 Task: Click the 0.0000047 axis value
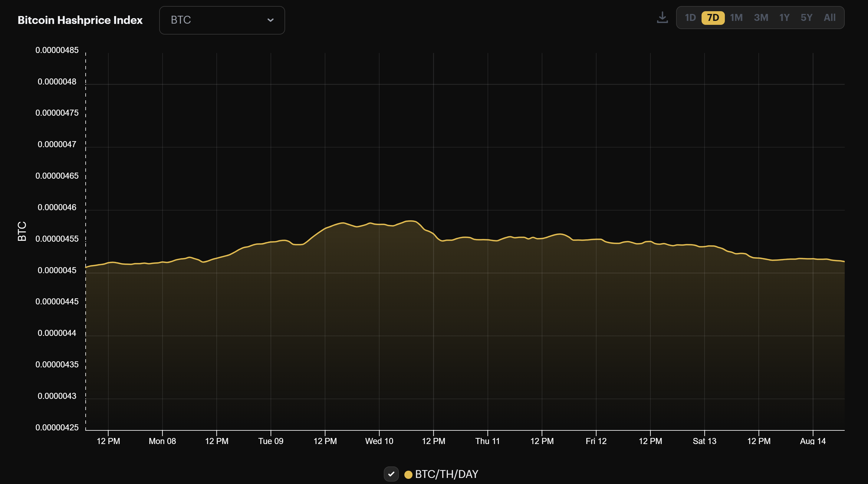[57, 144]
